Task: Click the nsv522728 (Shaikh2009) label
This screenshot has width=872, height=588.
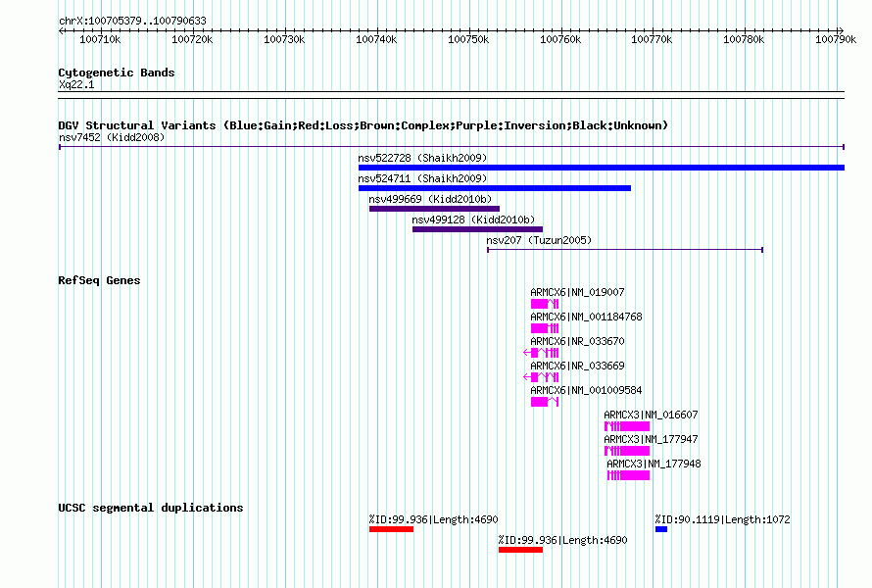Action: (x=422, y=158)
